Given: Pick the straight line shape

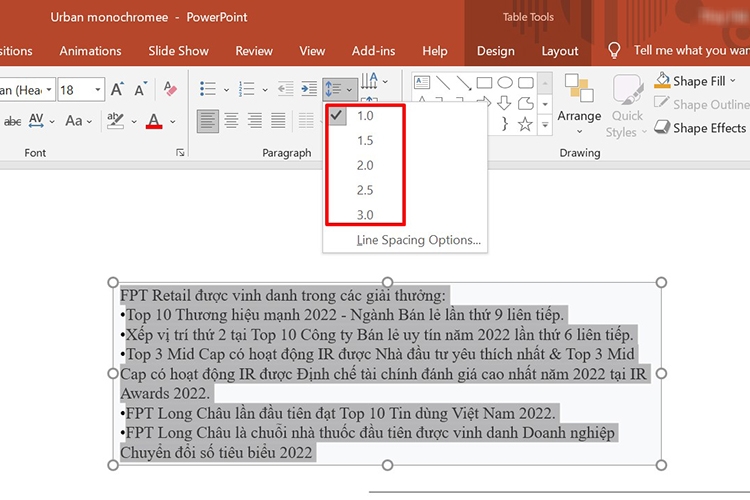Looking at the screenshot, I should tap(443, 82).
